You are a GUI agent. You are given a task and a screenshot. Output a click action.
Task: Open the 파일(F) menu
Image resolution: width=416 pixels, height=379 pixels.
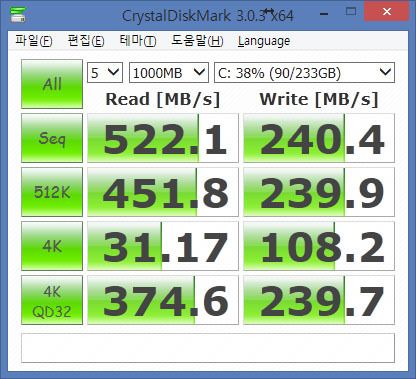click(x=34, y=41)
